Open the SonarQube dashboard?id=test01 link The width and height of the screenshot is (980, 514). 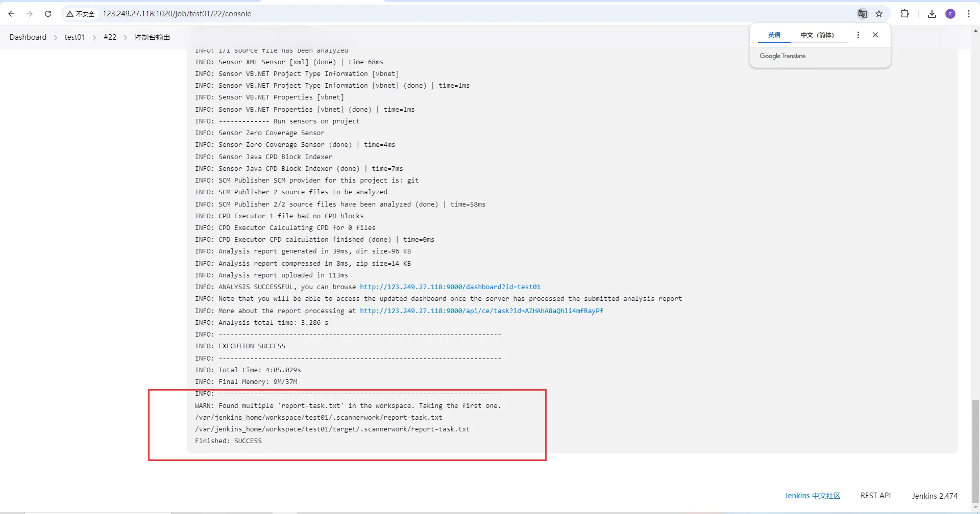click(450, 287)
